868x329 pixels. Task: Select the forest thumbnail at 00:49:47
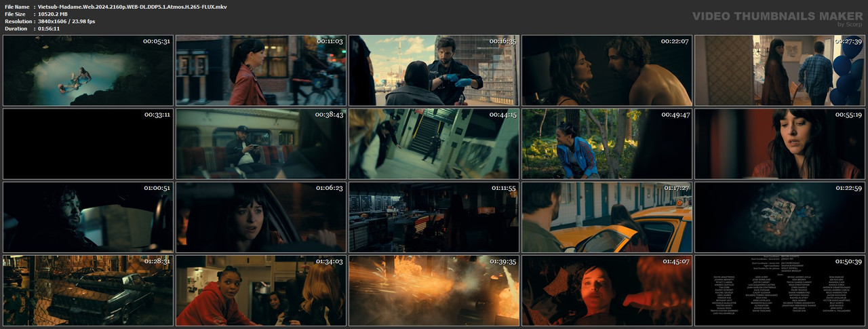[x=607, y=144]
